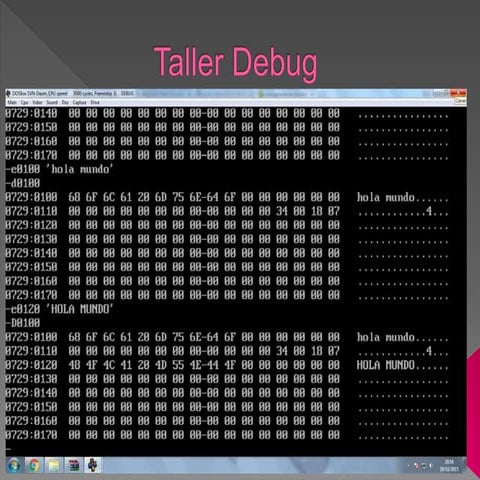
Task: Open the Cpu menu
Action: pyautogui.click(x=25, y=102)
